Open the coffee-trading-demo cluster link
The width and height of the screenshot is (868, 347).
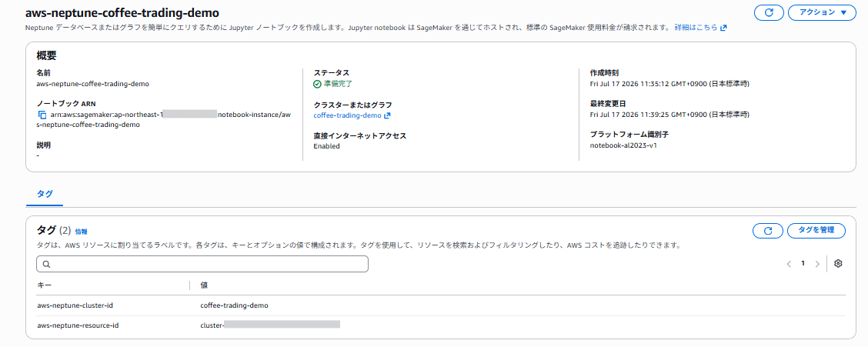tap(352, 115)
